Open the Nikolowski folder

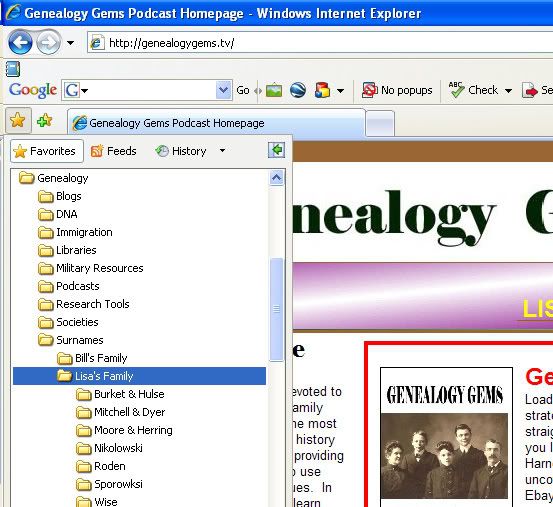click(x=109, y=448)
